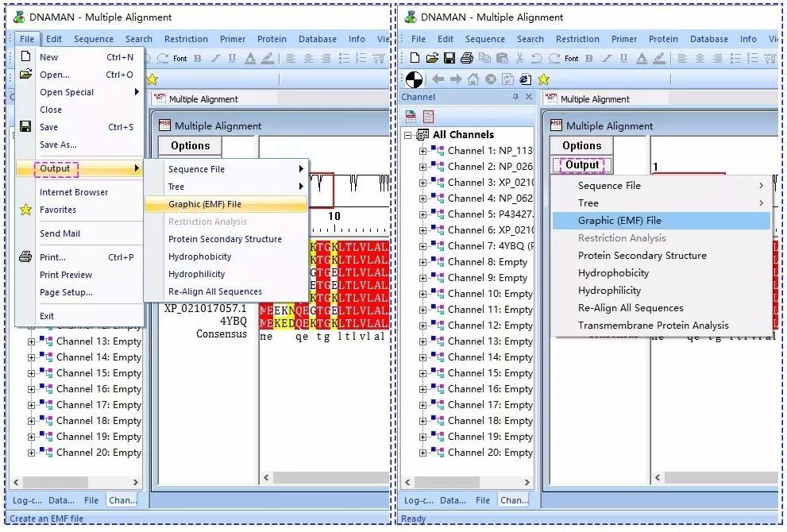Click the Internet Explorer icon in right window toolbar
Image resolution: width=787 pixels, height=532 pixels.
pyautogui.click(x=526, y=79)
